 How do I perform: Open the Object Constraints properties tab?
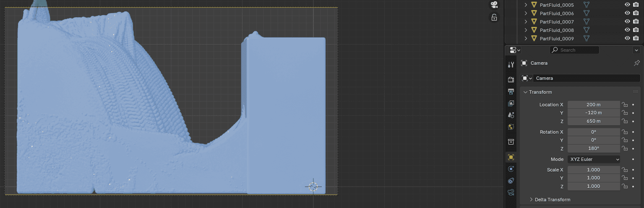click(511, 181)
